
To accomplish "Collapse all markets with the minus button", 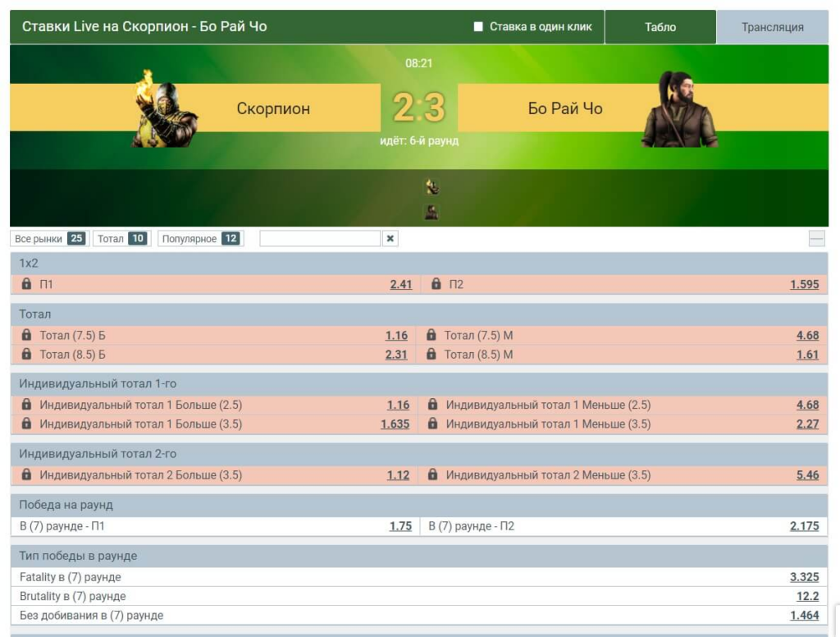I will [816, 239].
